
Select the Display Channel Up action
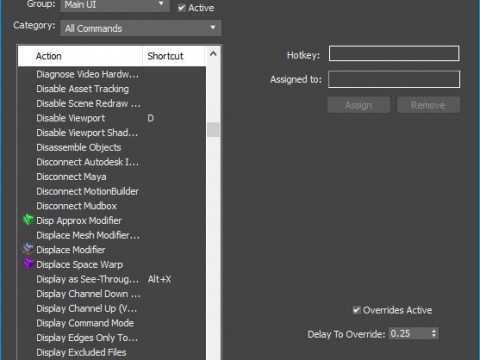point(87,309)
